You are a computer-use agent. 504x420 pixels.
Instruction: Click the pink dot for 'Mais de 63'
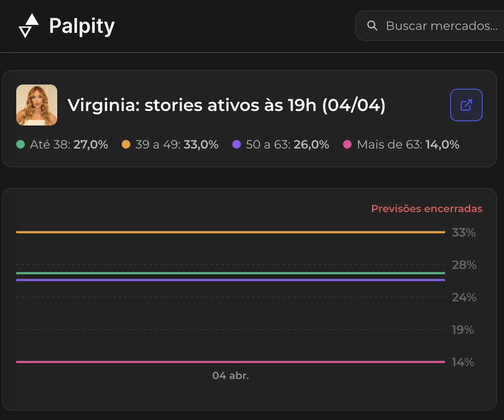[349, 144]
